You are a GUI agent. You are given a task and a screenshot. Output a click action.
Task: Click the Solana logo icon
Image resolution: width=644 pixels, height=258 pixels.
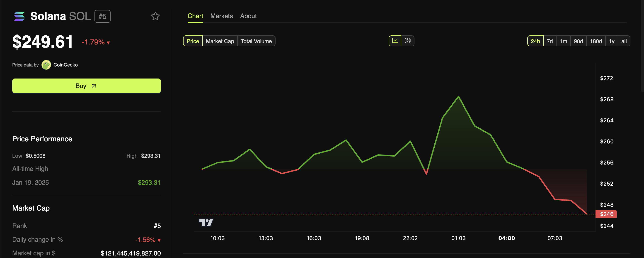coord(19,16)
